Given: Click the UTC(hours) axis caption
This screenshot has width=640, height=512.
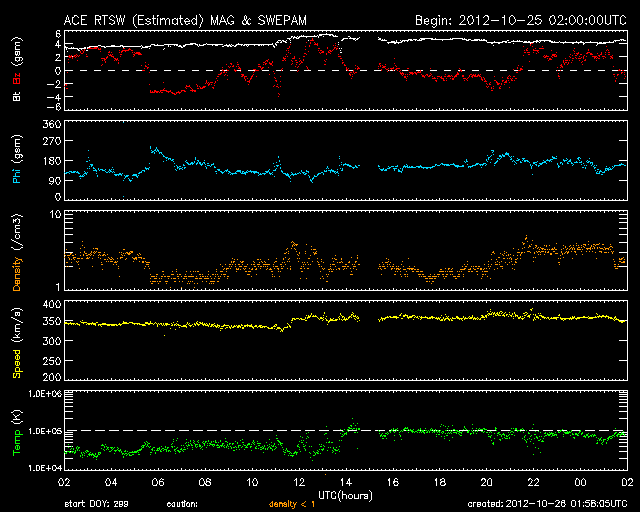Looking at the screenshot, I should pyautogui.click(x=345, y=495).
